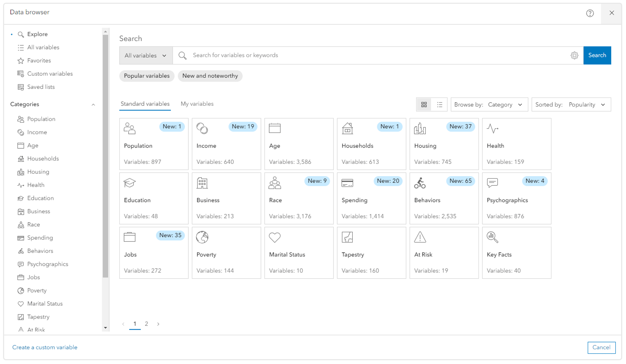626x364 pixels.
Task: Click the search settings gear icon
Action: 574,55
